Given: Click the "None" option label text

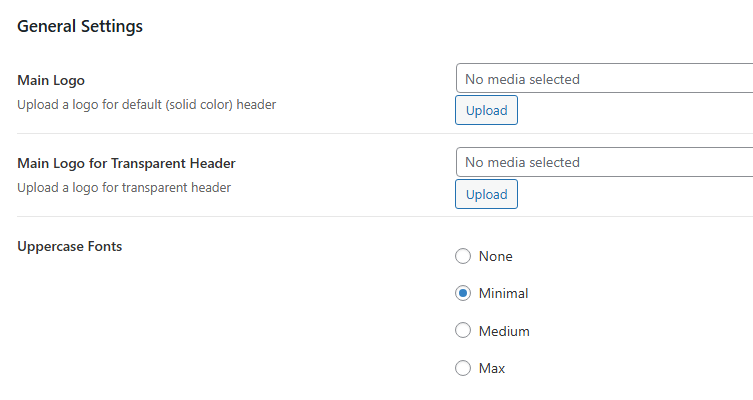Looking at the screenshot, I should [495, 256].
